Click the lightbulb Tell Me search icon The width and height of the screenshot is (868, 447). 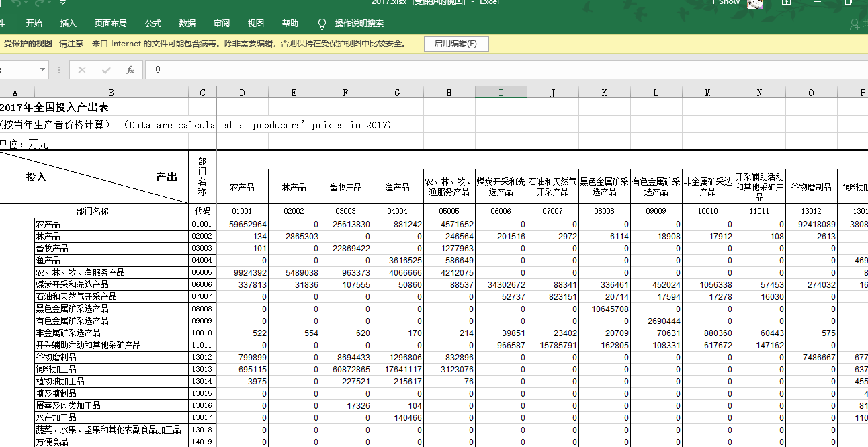[x=322, y=24]
